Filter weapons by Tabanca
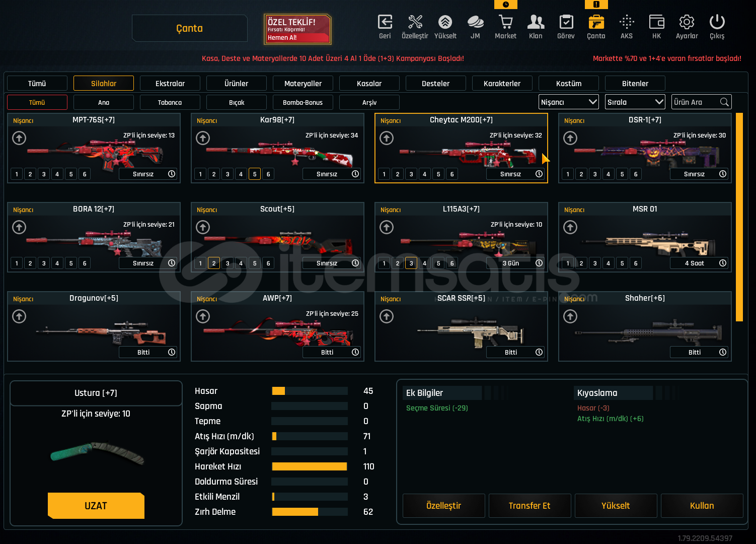 point(170,102)
